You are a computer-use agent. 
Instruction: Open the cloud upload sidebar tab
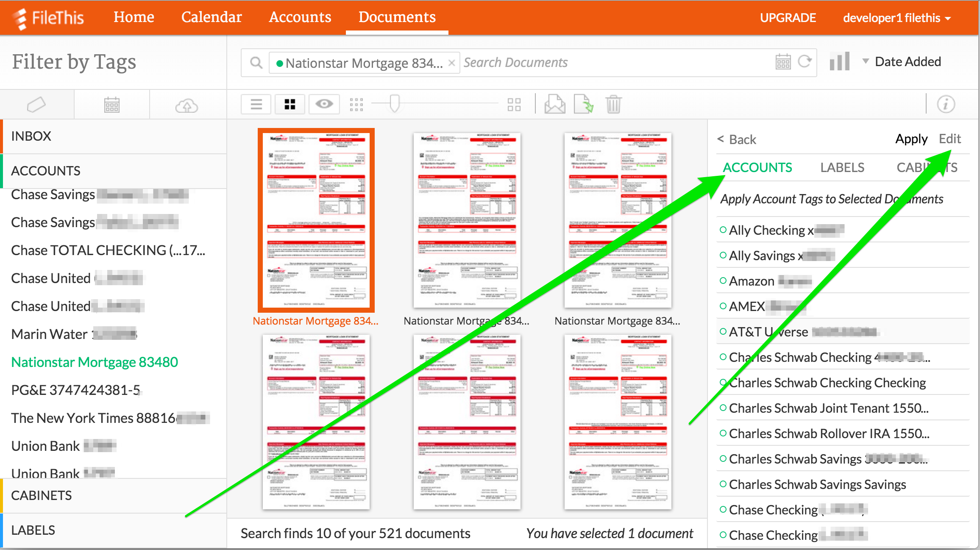tap(187, 105)
